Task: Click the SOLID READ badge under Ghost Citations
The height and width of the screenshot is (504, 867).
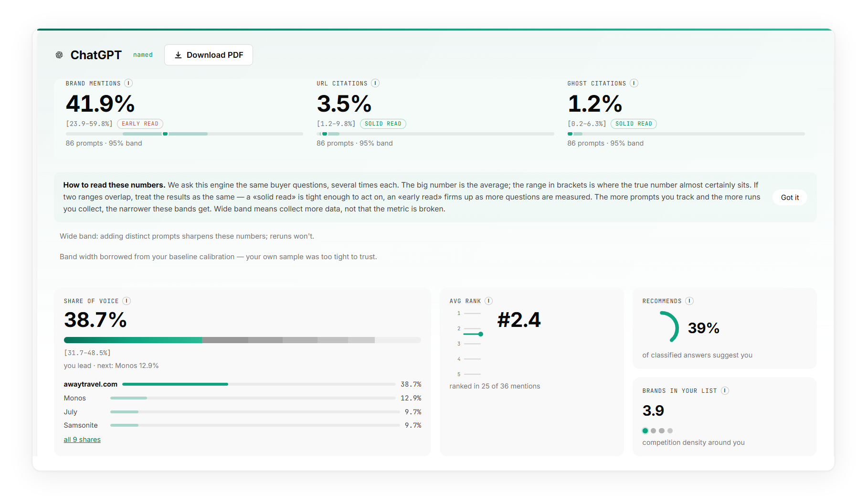Action: tap(634, 124)
